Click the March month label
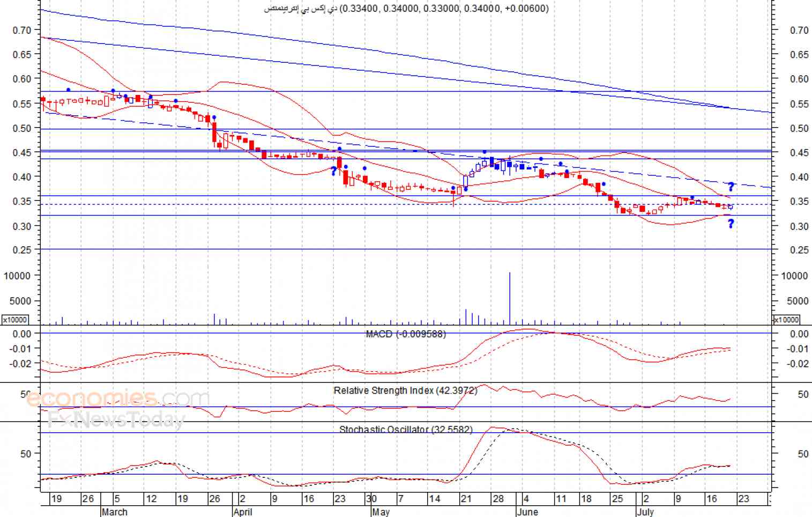This screenshot has width=812, height=517. [x=115, y=512]
